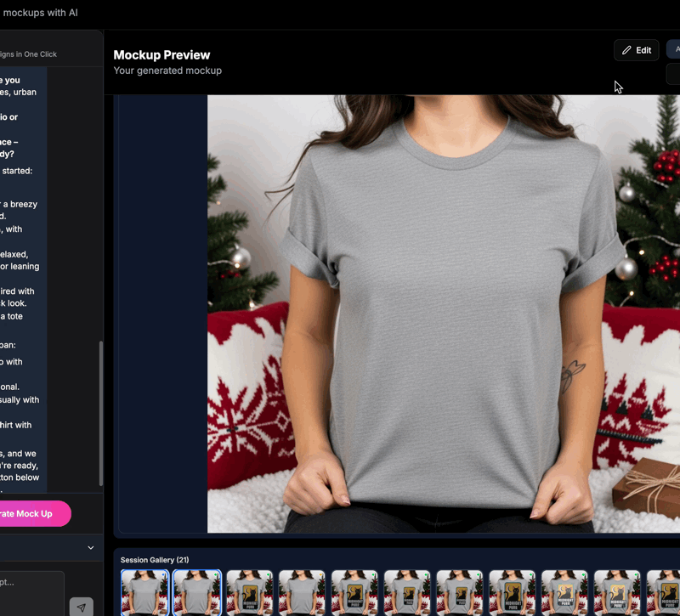Viewport: 680px width, 616px height.
Task: Click the Edit button in Mockup Preview
Action: (636, 50)
